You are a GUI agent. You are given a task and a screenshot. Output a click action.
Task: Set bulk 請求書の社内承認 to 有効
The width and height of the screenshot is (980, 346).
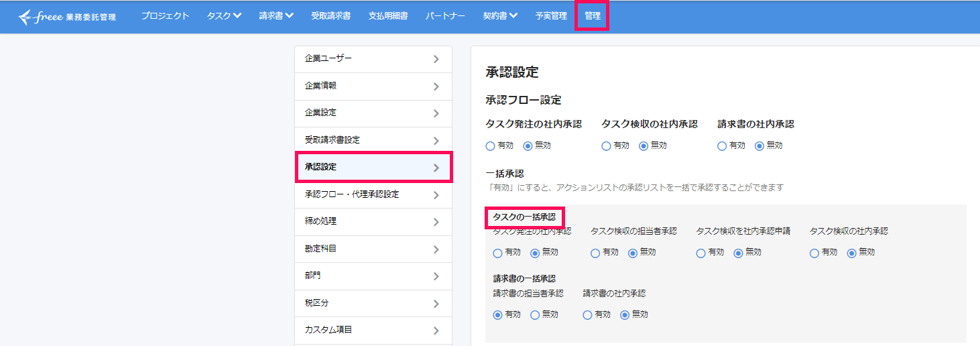(587, 314)
